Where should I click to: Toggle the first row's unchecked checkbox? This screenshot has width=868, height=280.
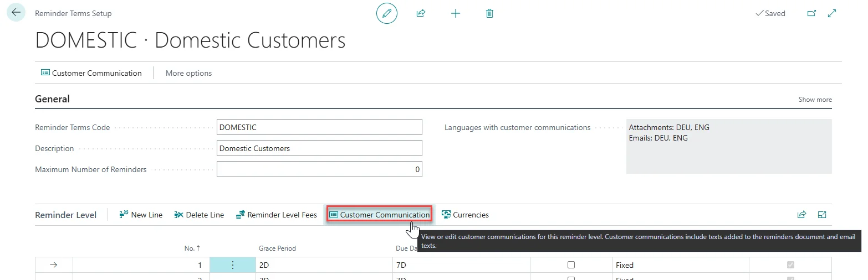coord(571,265)
